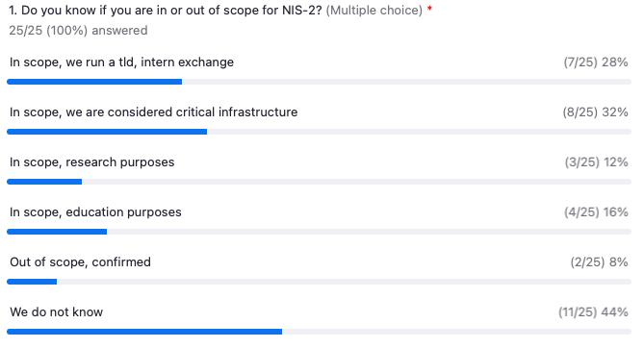Click the (11/25) 44% count
Screen dimensions: 644x348
[593, 312]
